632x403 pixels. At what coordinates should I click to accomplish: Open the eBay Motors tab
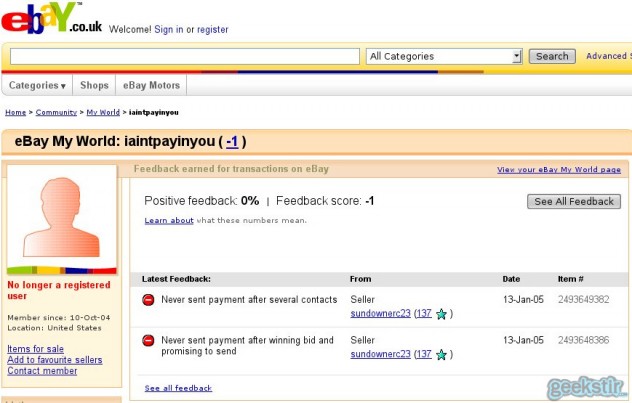(151, 85)
